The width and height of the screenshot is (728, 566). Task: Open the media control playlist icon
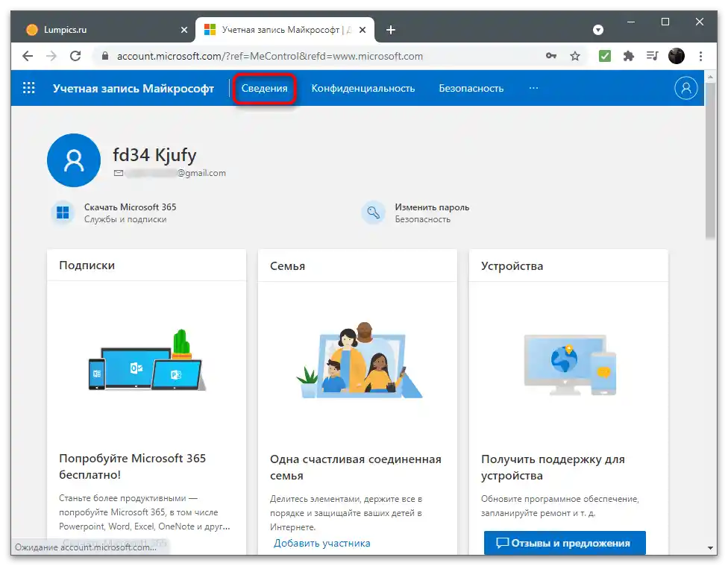[x=652, y=56]
